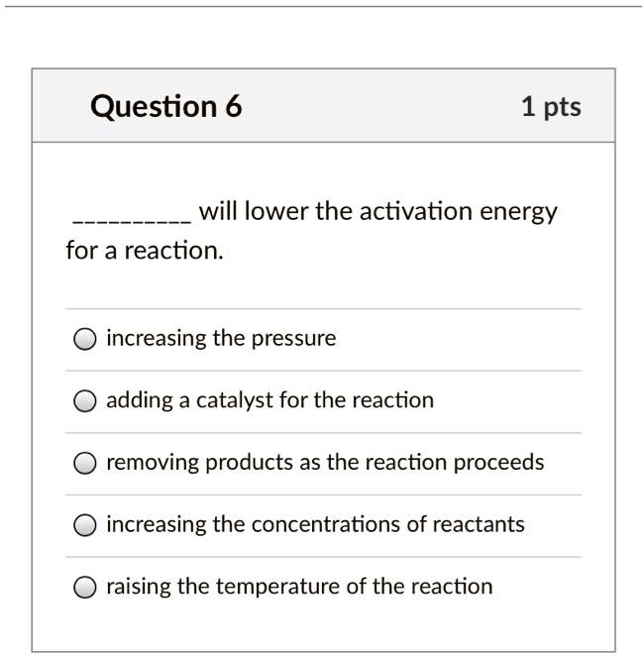Click 'removing products as the reaction proceeds' text

click(325, 463)
